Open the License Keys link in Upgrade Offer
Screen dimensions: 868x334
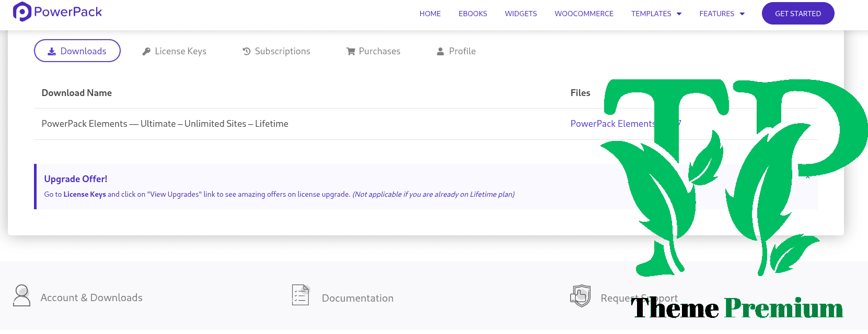point(85,194)
